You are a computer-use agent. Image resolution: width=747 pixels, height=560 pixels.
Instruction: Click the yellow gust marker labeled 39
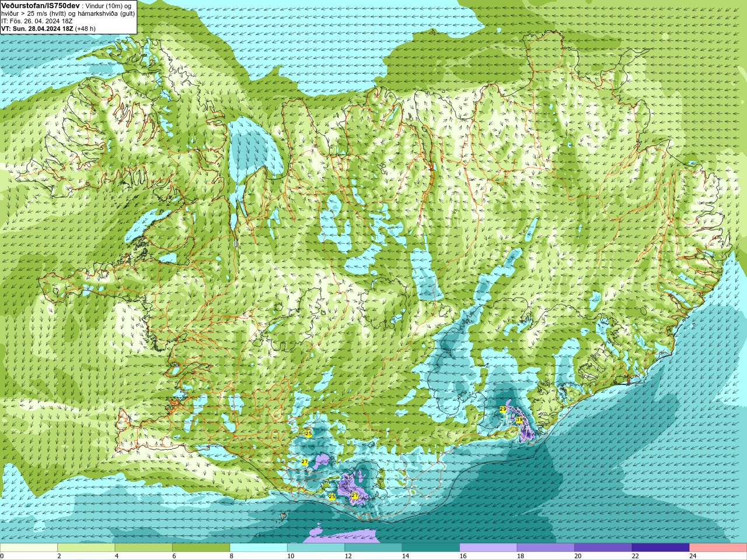(x=519, y=420)
